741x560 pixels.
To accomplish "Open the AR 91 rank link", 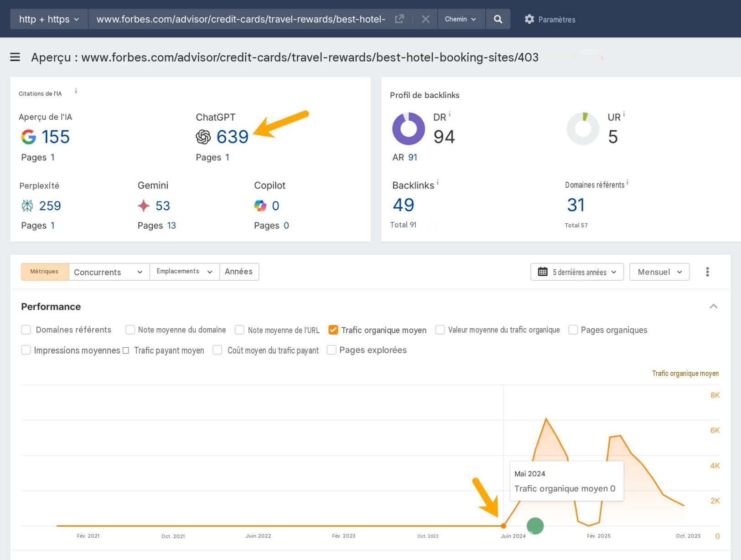I will (x=413, y=157).
